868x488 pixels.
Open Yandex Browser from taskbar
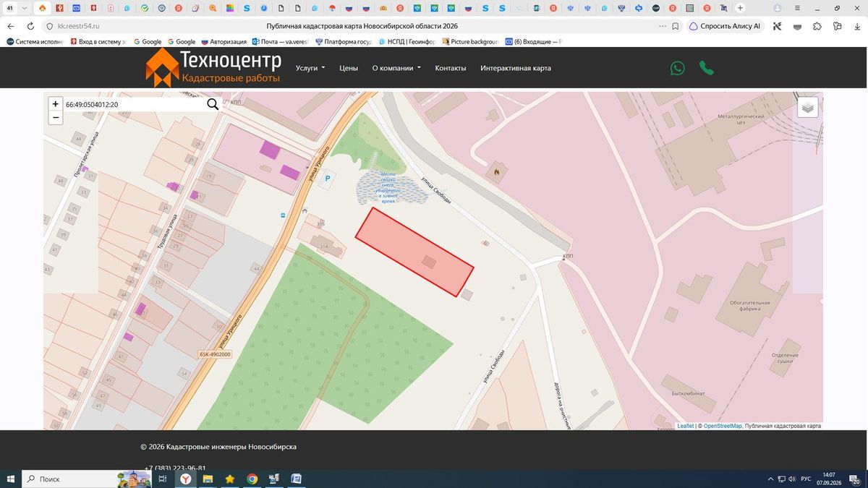pyautogui.click(x=185, y=479)
